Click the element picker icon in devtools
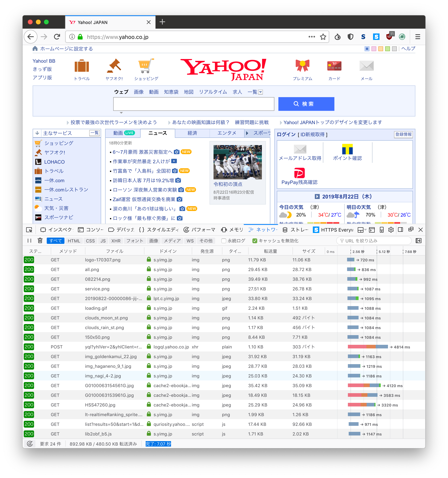The width and height of the screenshot is (448, 478). [x=29, y=230]
